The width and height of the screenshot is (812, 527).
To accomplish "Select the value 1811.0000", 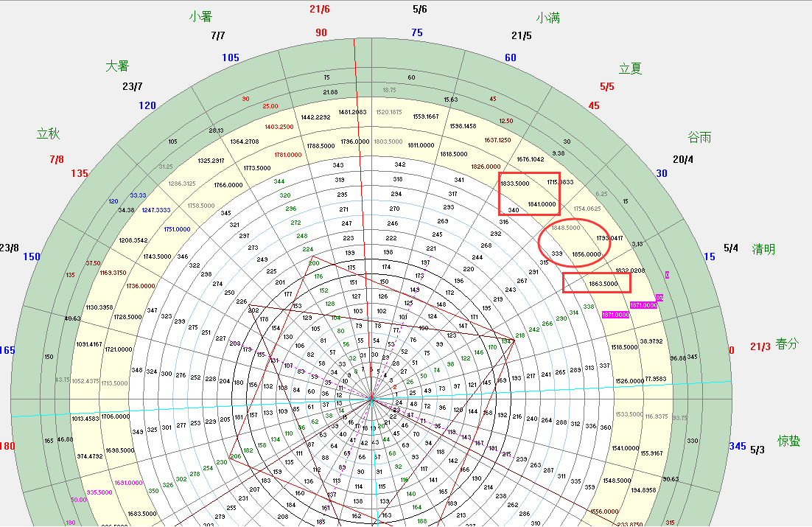I will pyautogui.click(x=421, y=146).
